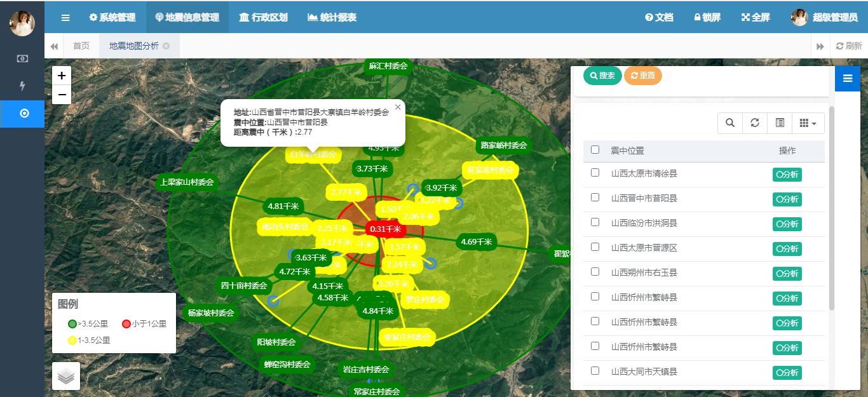Image resolution: width=868 pixels, height=397 pixels.
Task: Open the 行政区划 menu
Action: (x=263, y=17)
